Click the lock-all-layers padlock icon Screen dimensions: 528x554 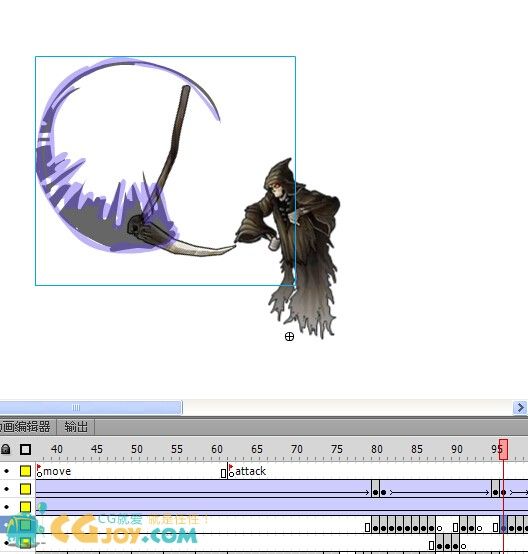pos(6,449)
